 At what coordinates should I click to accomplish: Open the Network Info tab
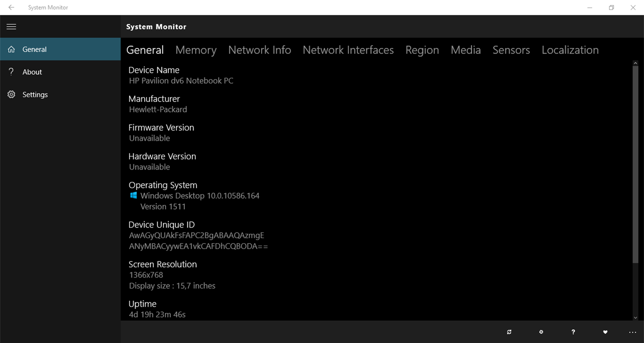pos(259,50)
